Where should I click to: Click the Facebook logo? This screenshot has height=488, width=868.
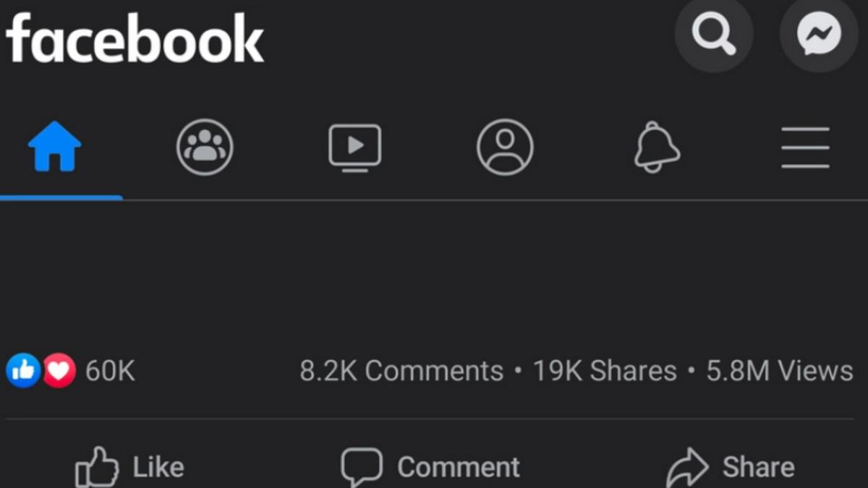tap(135, 38)
